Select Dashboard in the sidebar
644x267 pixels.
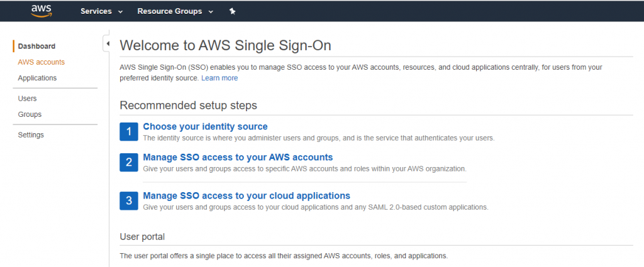[x=36, y=46]
